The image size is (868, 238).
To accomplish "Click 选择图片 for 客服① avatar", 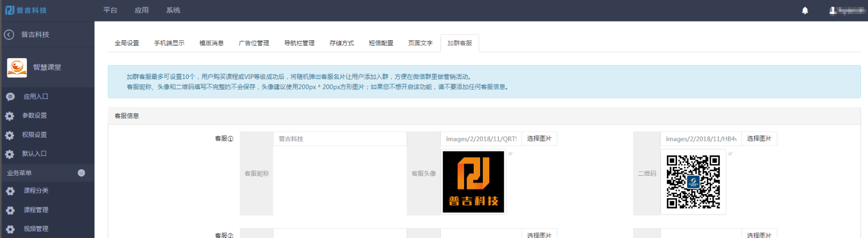I will (539, 139).
